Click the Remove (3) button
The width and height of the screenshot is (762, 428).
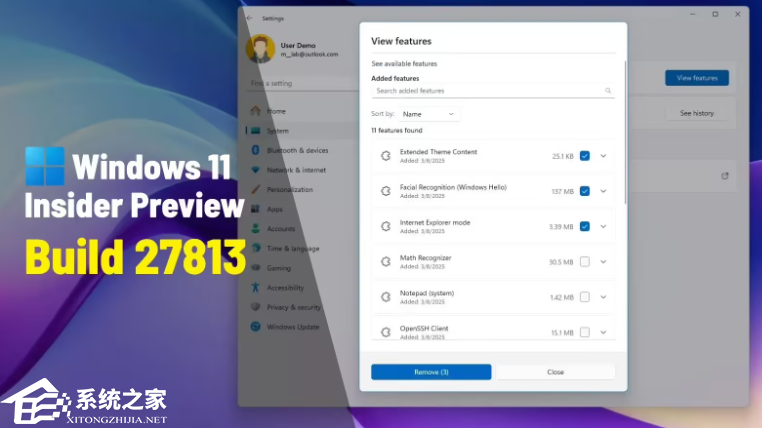tap(431, 372)
